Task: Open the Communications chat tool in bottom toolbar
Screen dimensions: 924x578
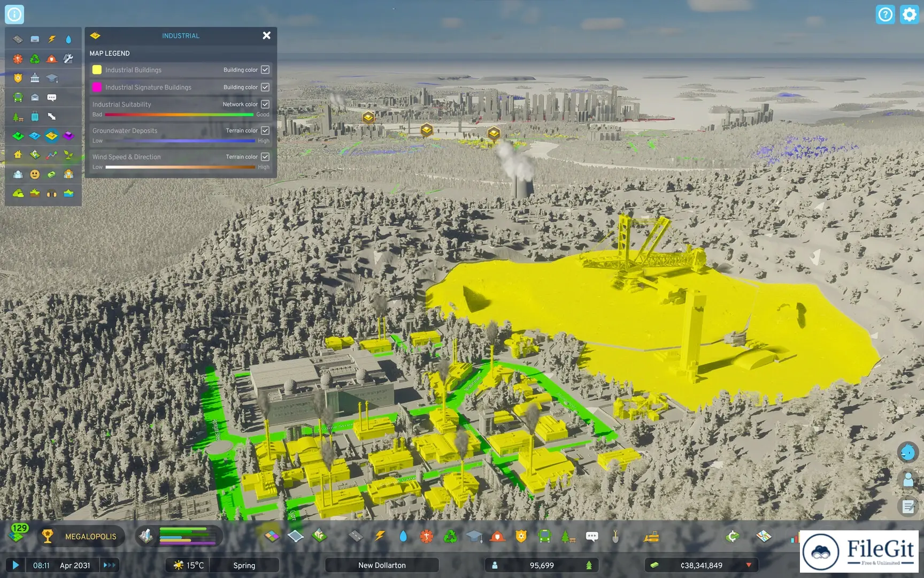Action: (592, 536)
